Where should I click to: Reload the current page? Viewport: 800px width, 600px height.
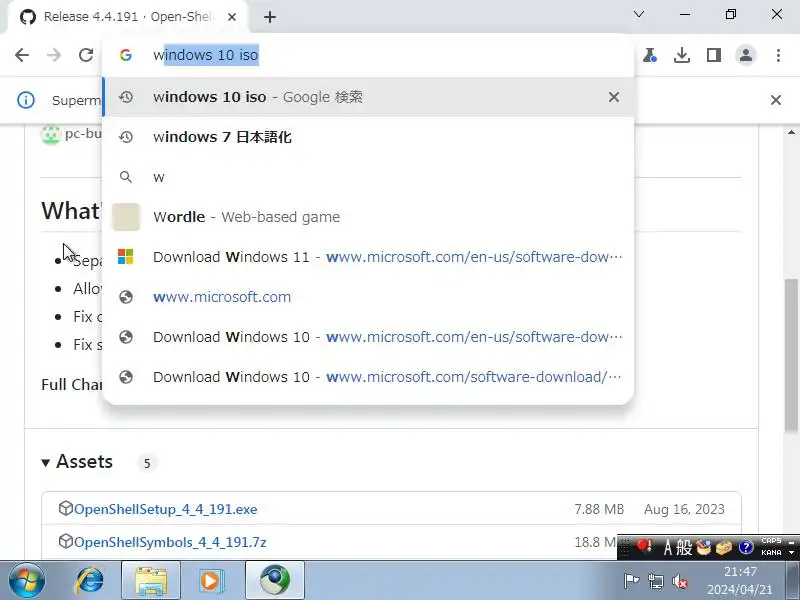pos(86,55)
